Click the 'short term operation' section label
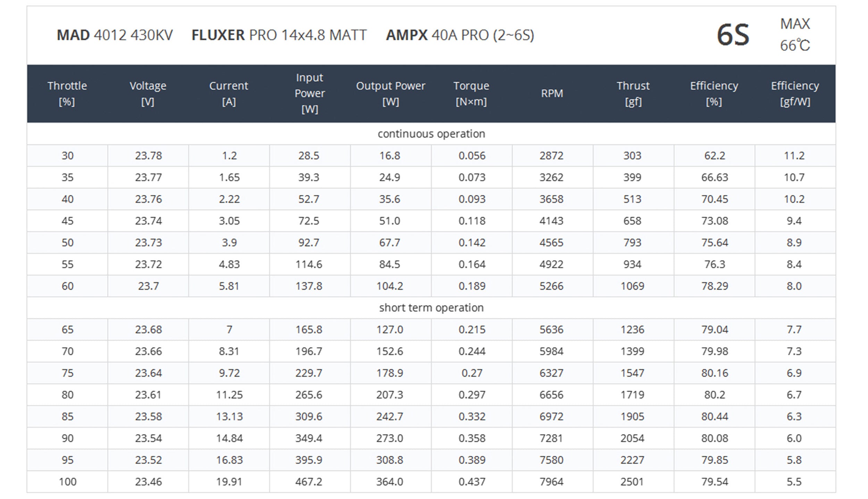This screenshot has height=499, width=868. click(431, 308)
